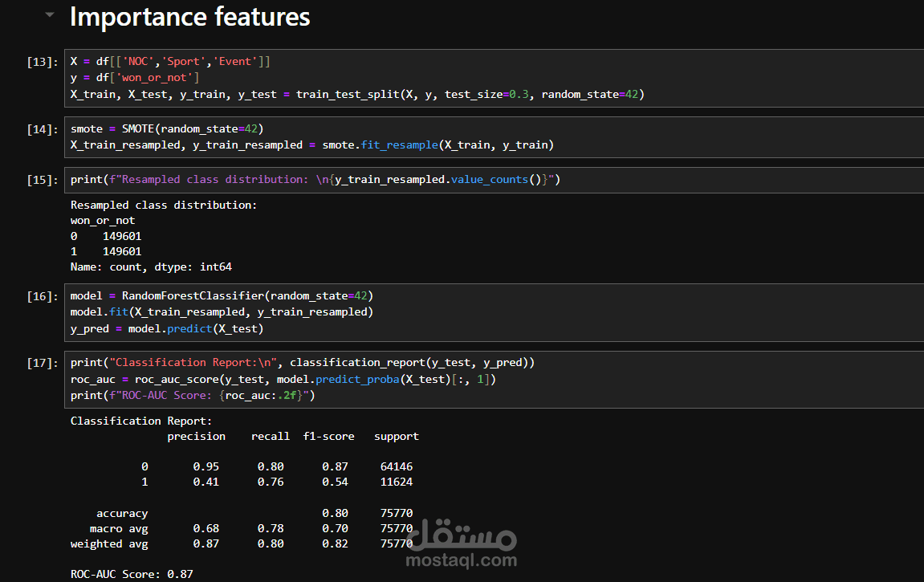Viewport: 924px width, 582px height.
Task: Select cell prompt number 16
Action: tap(42, 296)
